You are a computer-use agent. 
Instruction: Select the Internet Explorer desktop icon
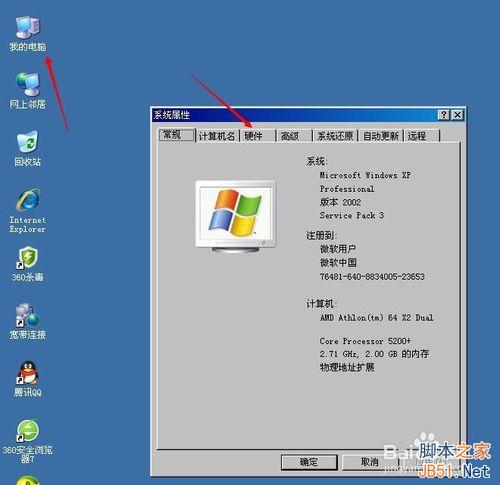tap(28, 211)
